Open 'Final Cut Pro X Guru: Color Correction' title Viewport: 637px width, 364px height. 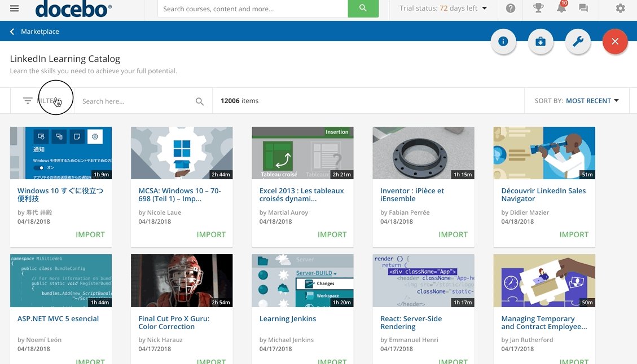[174, 323]
